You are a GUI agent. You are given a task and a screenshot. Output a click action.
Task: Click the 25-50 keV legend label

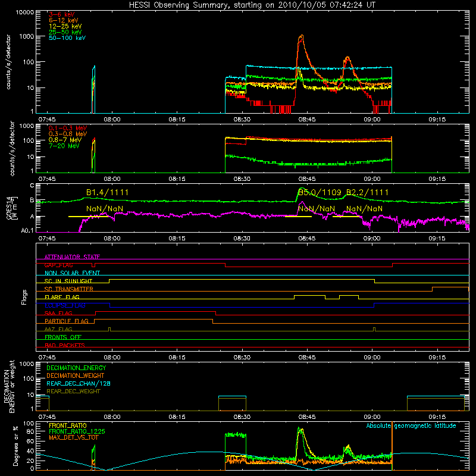65,32
